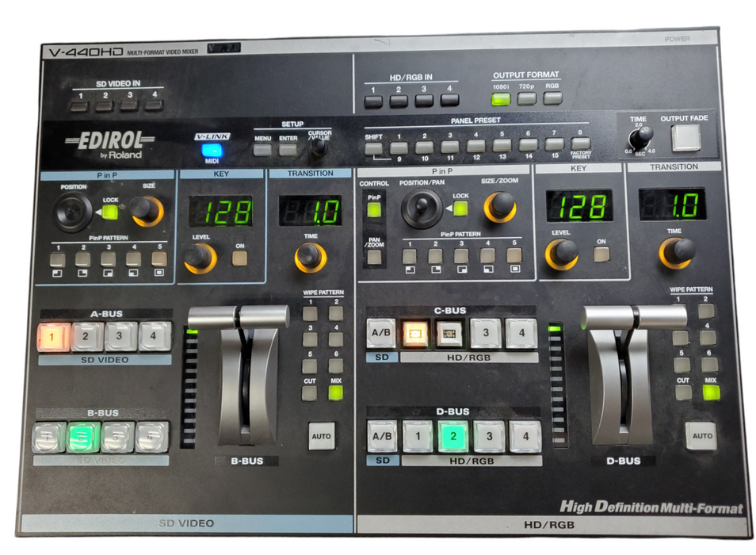The image size is (756, 555).
Task: Select D-BUS source 2
Action: point(453,436)
